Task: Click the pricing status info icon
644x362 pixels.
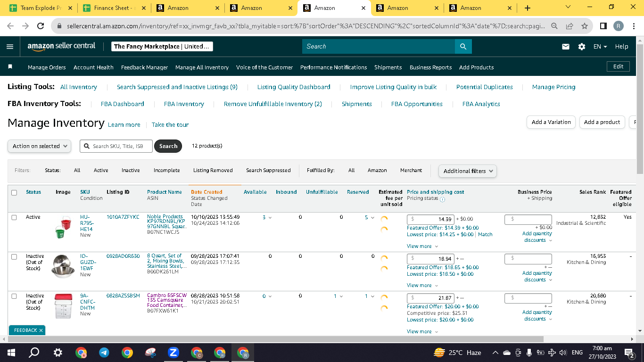Action: [442, 199]
